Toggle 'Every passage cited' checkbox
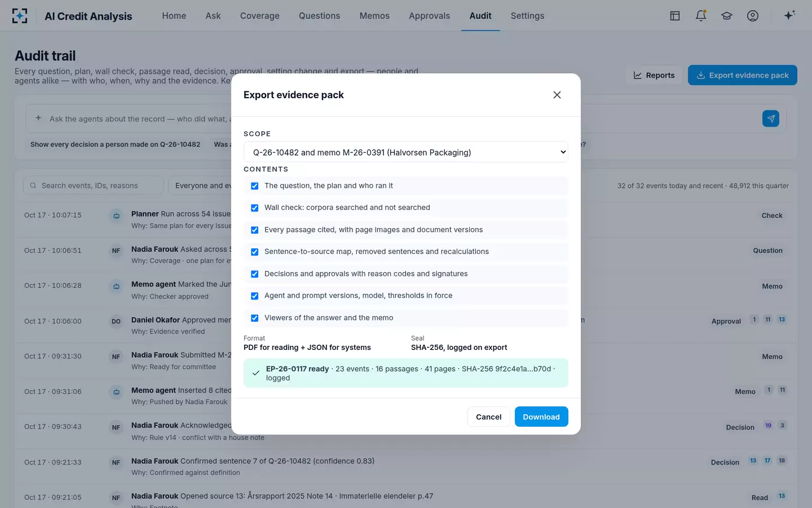This screenshot has width=812, height=508. [255, 230]
